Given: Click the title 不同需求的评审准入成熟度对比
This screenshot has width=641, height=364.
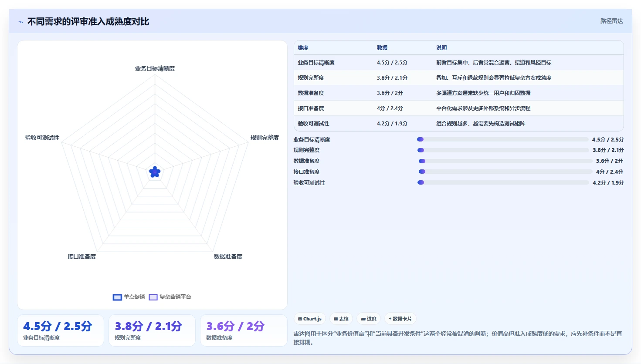Looking at the screenshot, I should [88, 21].
